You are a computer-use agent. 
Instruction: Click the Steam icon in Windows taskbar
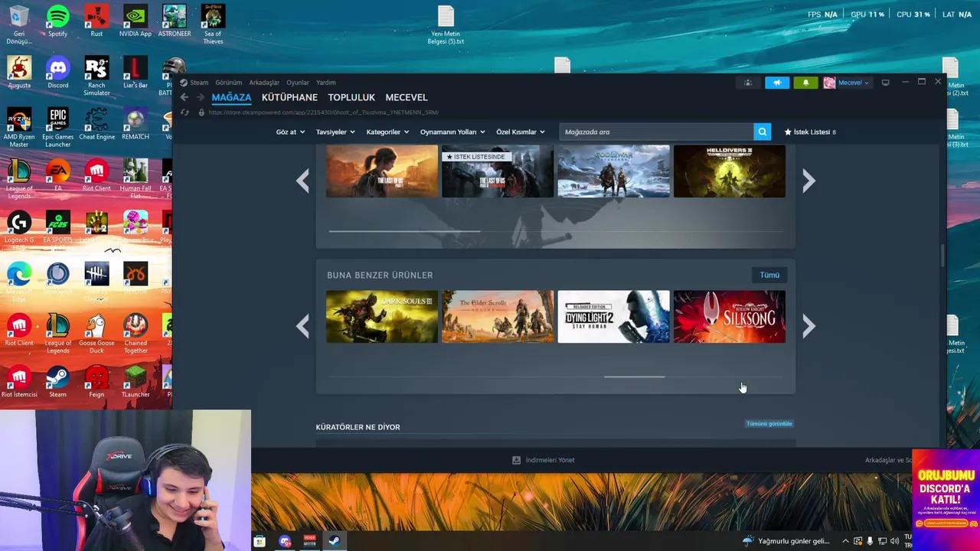coord(335,541)
